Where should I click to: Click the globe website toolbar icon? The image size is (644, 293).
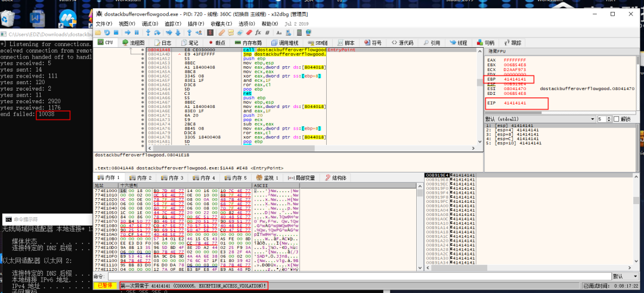point(308,32)
